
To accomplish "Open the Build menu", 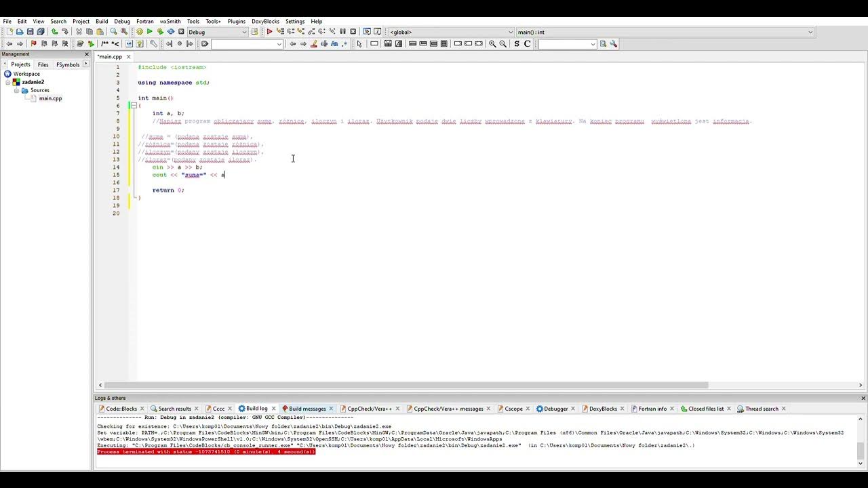I will [102, 21].
